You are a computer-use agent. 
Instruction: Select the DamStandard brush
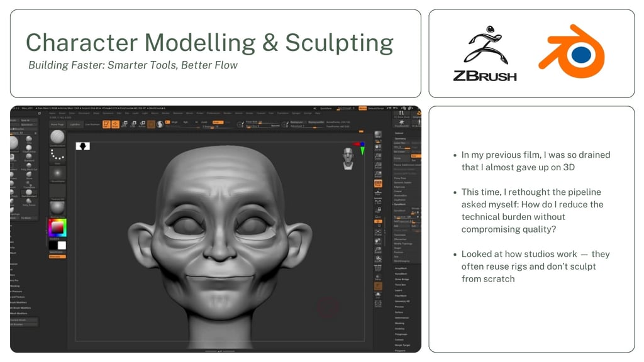(29, 193)
